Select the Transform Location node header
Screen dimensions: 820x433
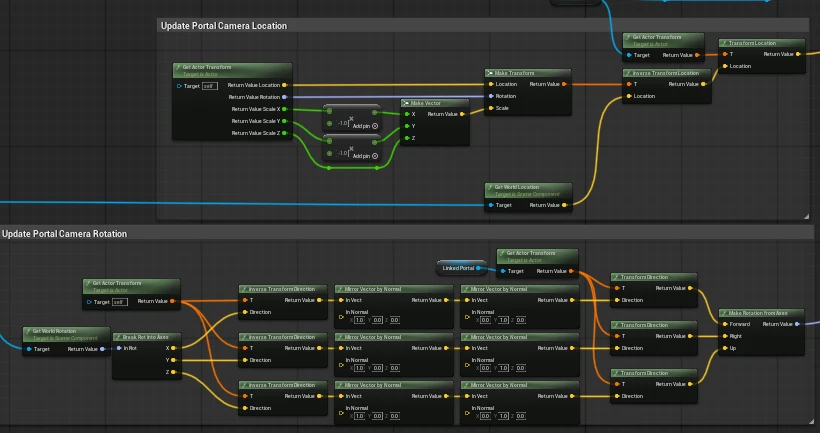point(762,43)
